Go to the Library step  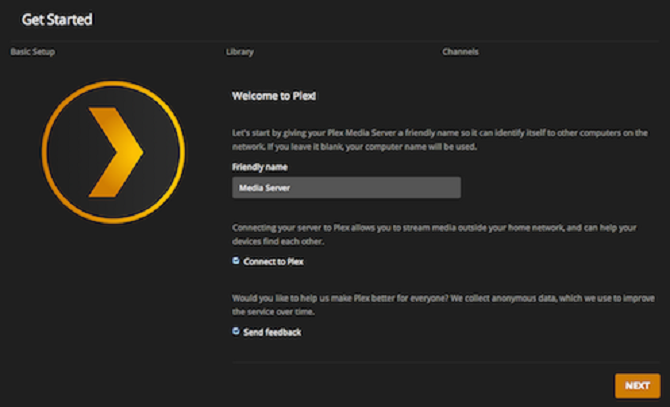pos(240,51)
